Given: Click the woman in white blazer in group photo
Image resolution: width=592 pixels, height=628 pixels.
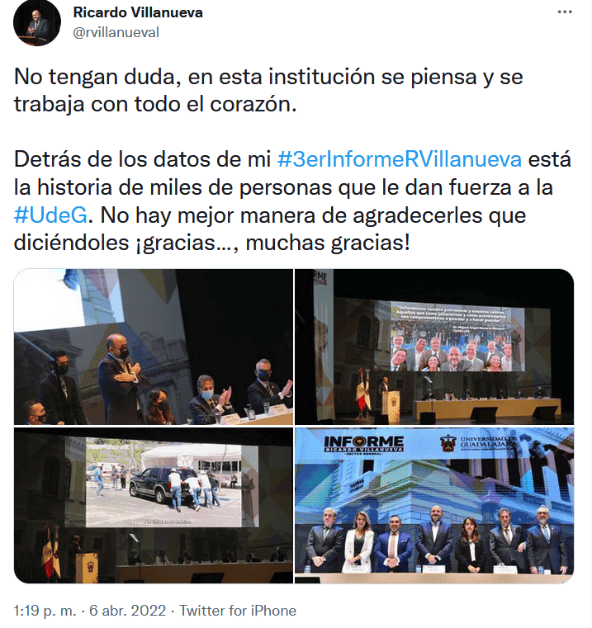Looking at the screenshot, I should pyautogui.click(x=358, y=540).
